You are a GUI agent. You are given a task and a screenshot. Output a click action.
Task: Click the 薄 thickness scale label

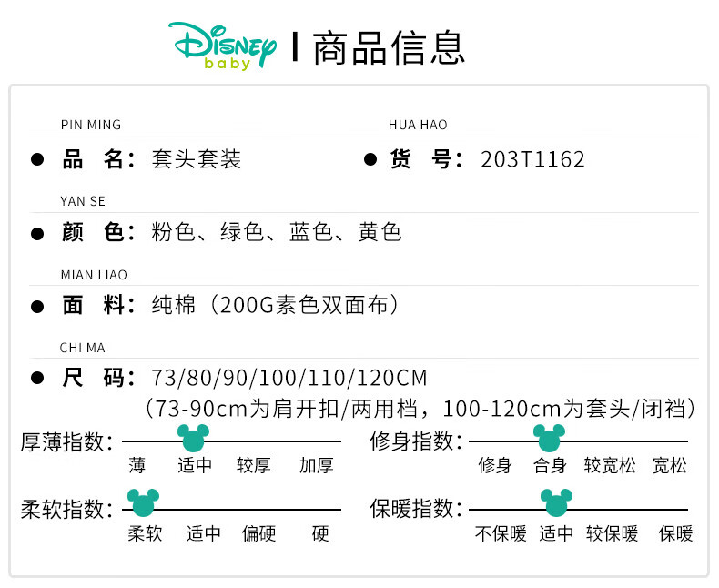click(x=137, y=465)
